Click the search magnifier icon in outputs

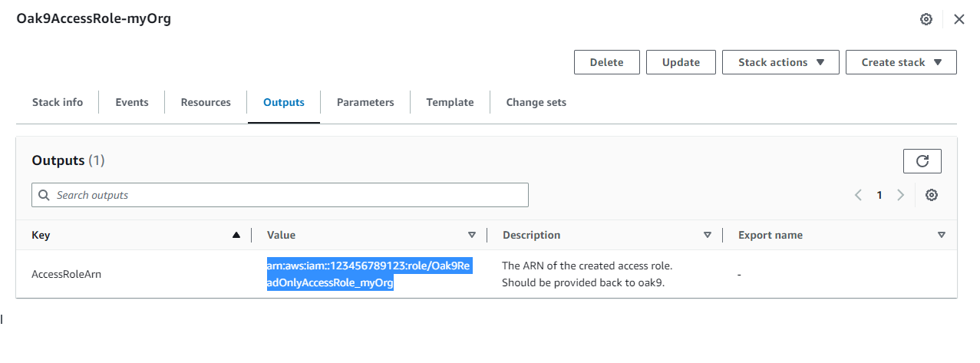coord(44,195)
